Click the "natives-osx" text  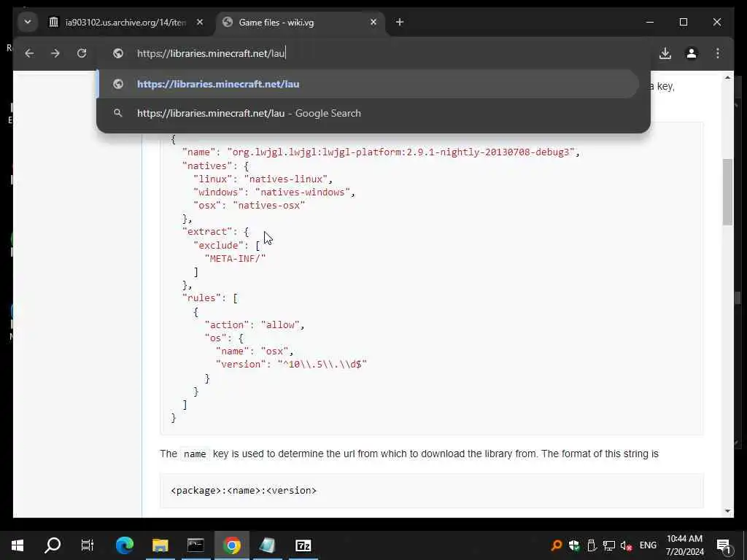268,206
